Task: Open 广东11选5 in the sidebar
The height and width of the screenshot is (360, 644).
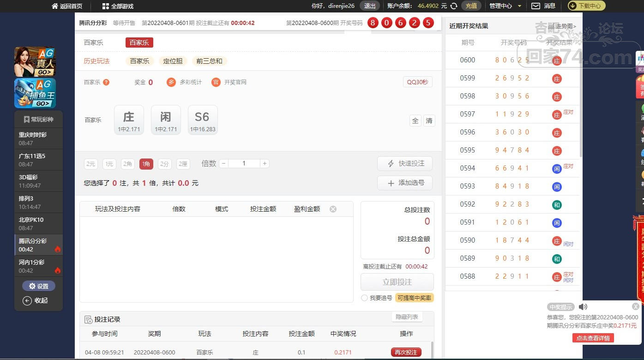Action: coord(38,160)
